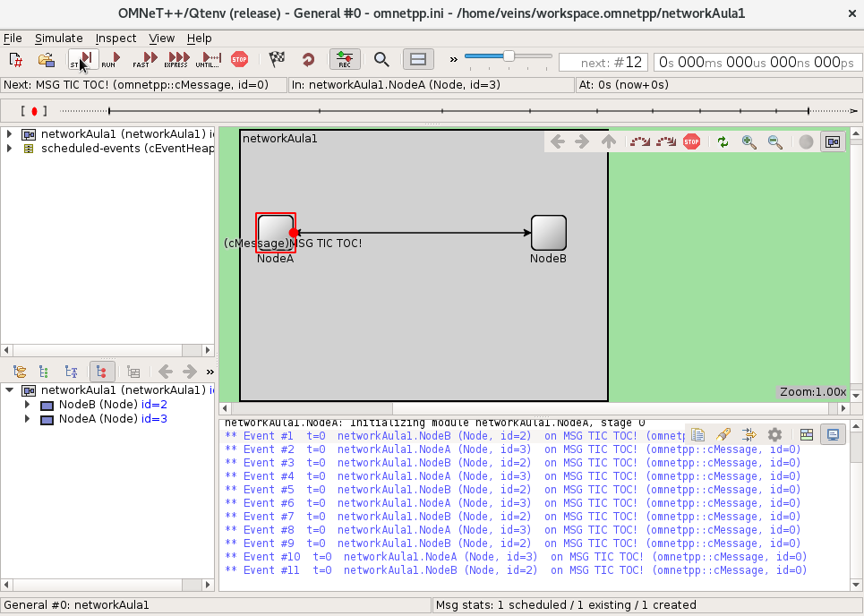The width and height of the screenshot is (864, 616).
Task: Expand NodeB tree item in bottom panel
Action: pyautogui.click(x=27, y=405)
